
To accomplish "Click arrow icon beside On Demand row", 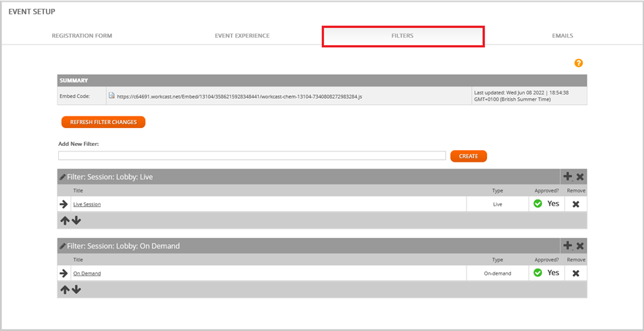I will (x=64, y=273).
